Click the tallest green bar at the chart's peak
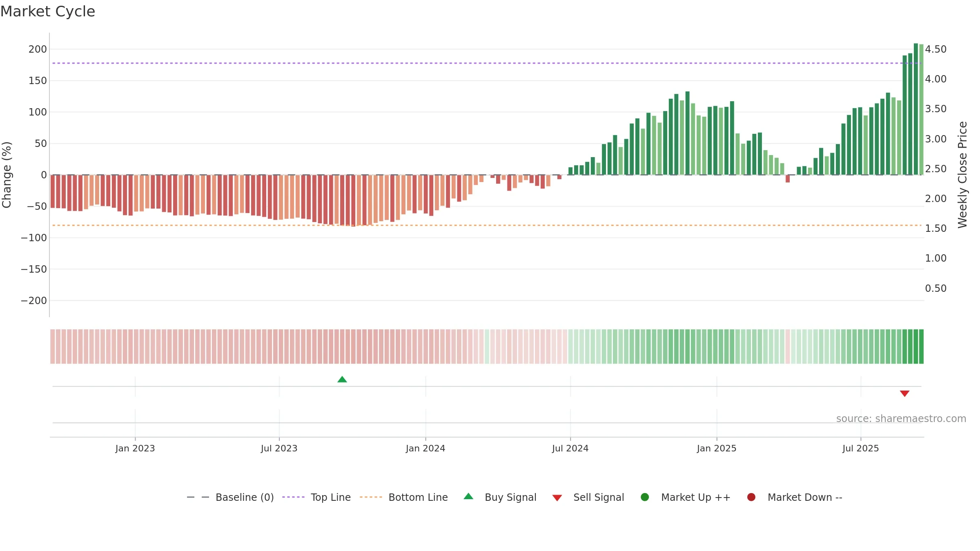The height and width of the screenshot is (551, 980). [916, 109]
